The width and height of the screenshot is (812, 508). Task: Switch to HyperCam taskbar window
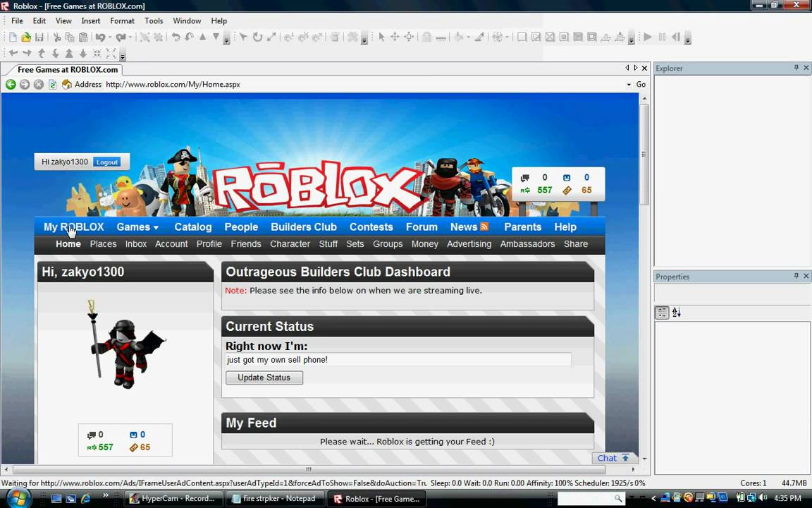tap(174, 499)
